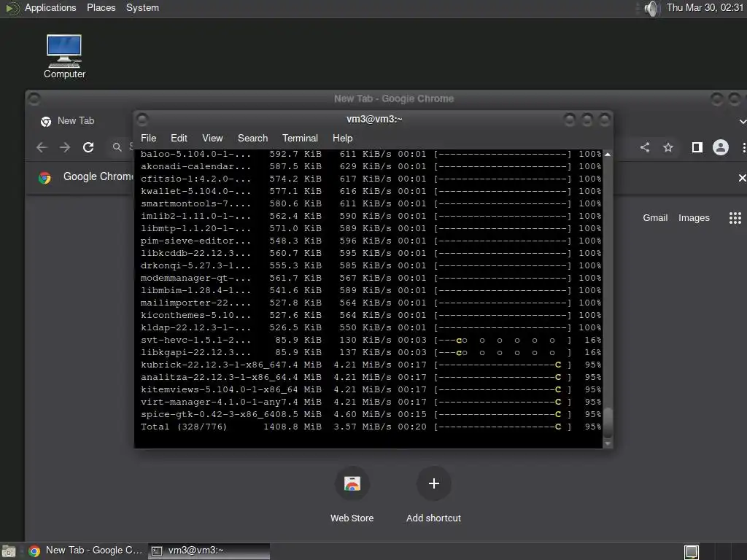This screenshot has width=747, height=560.
Task: Click the akonadi-calendar package line
Action: point(371,166)
